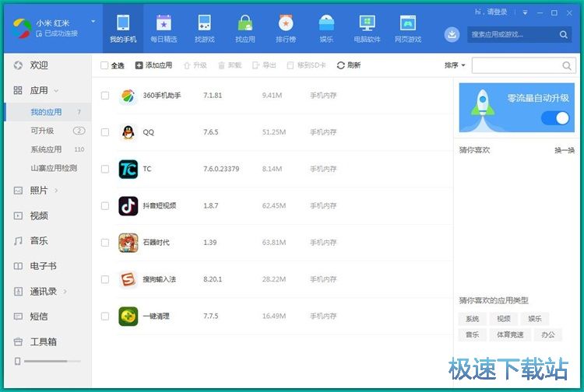Select the 视频 category tag
Screen dimensions: 584x392
pyautogui.click(x=503, y=319)
